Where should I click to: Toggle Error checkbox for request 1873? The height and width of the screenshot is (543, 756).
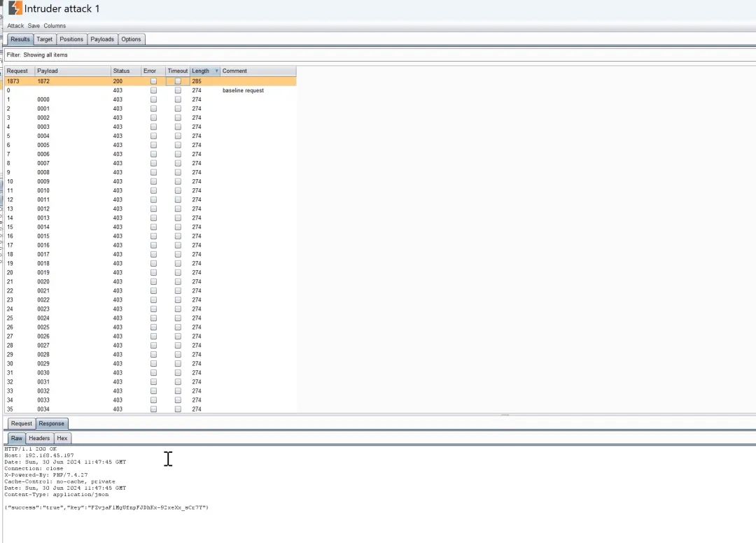point(153,81)
